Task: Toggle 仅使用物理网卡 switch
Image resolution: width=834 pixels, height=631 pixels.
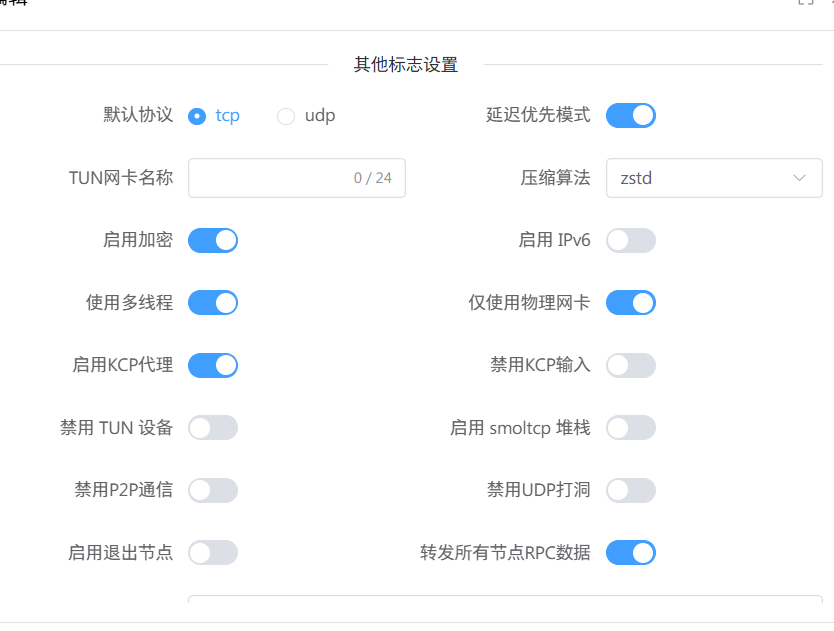Action: point(630,302)
